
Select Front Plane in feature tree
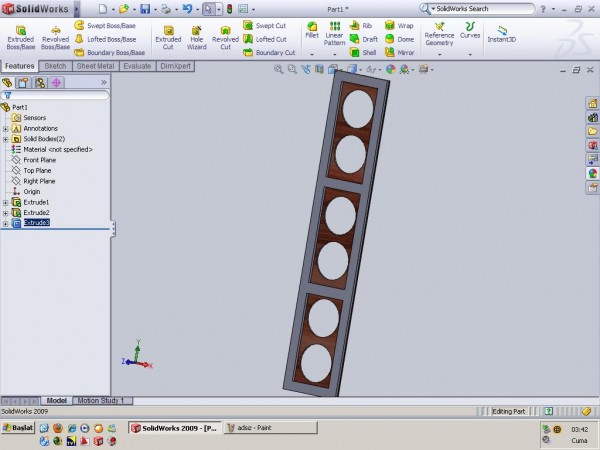[x=40, y=160]
